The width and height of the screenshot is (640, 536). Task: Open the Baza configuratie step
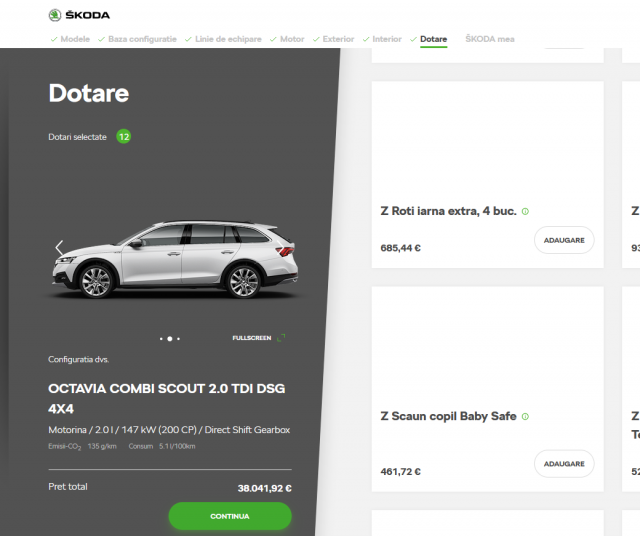coord(141,39)
